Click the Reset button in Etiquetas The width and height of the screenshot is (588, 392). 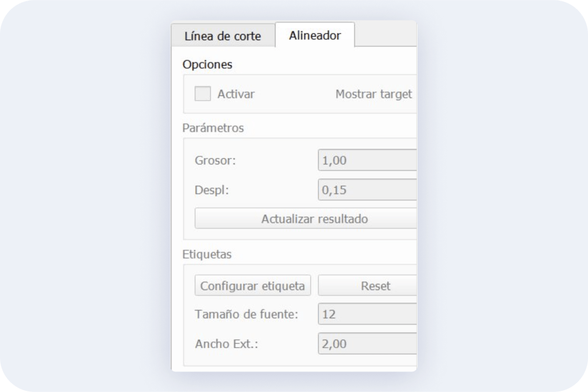coord(367,286)
